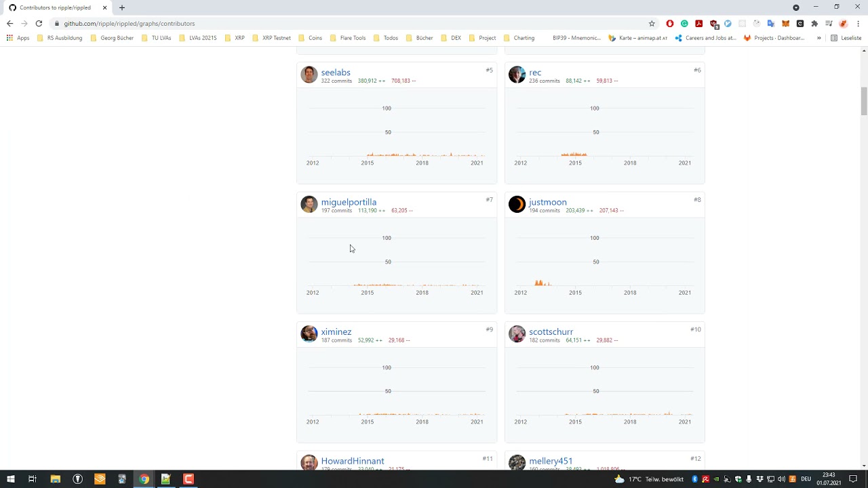Open the weather widget showing 17°C
This screenshot has height=488, width=868.
(x=648, y=479)
